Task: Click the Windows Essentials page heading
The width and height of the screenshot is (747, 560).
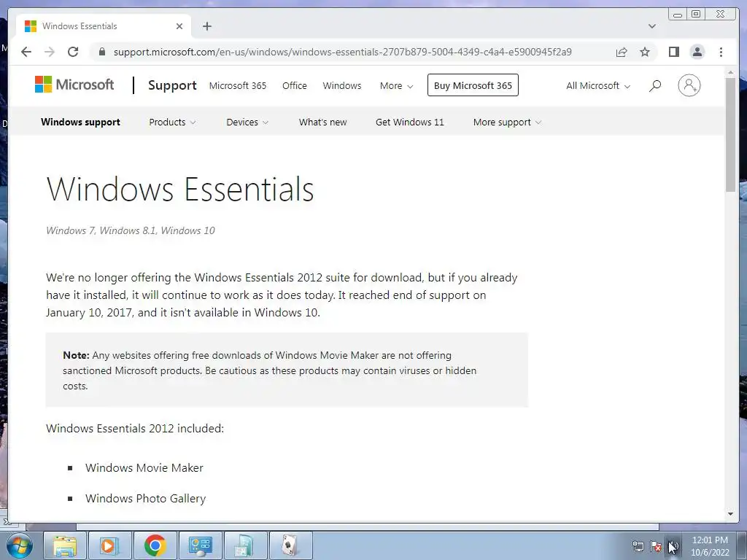Action: click(180, 189)
